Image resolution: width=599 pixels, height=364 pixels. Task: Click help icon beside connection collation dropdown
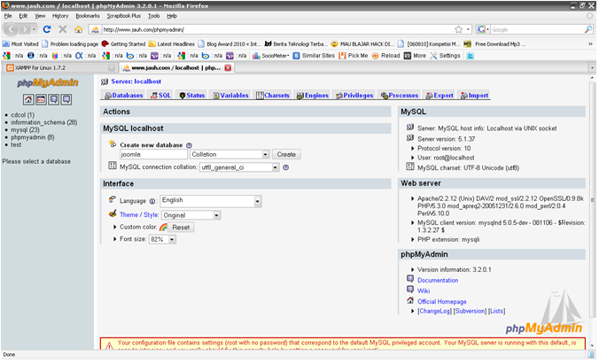285,167
